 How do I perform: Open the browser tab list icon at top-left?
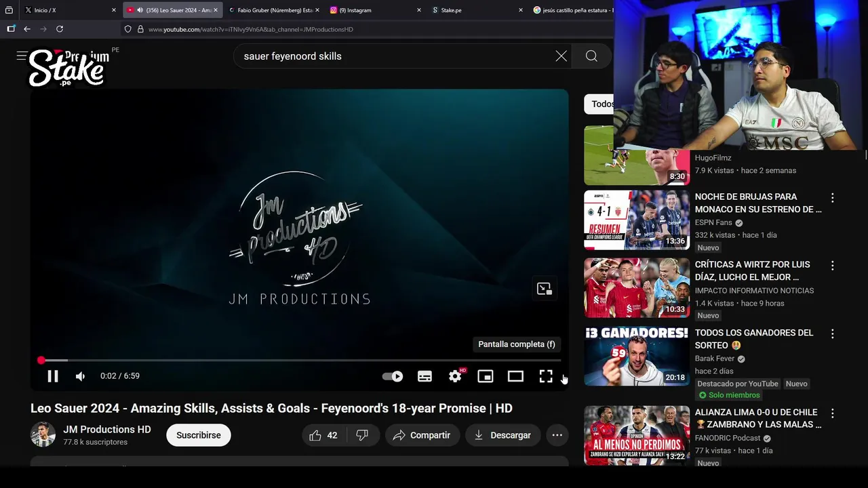[x=9, y=10]
